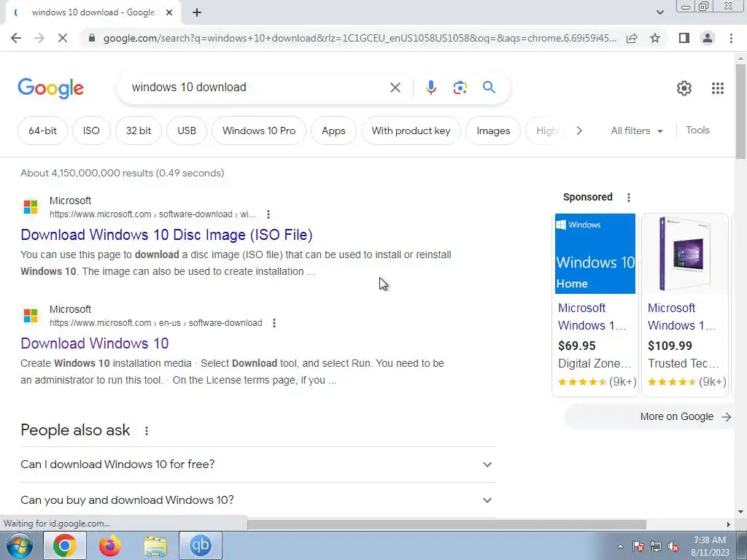Image resolution: width=747 pixels, height=560 pixels.
Task: Search by image with Google Lens
Action: [x=460, y=87]
